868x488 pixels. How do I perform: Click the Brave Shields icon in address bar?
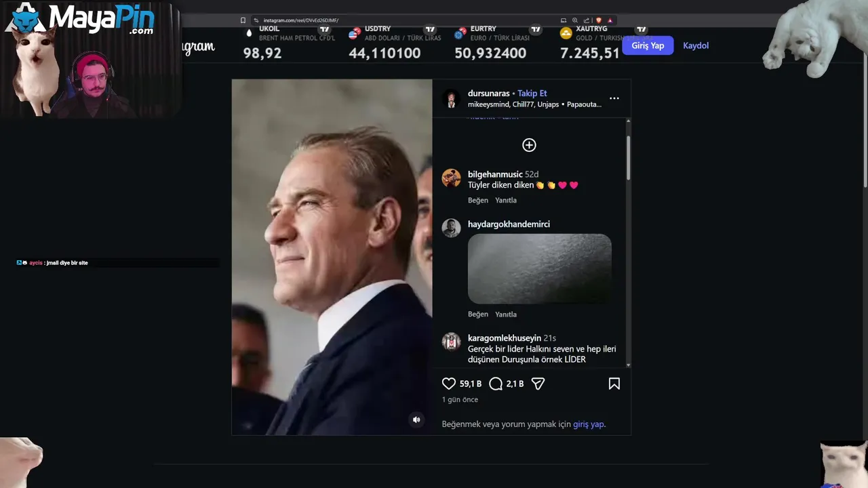599,20
